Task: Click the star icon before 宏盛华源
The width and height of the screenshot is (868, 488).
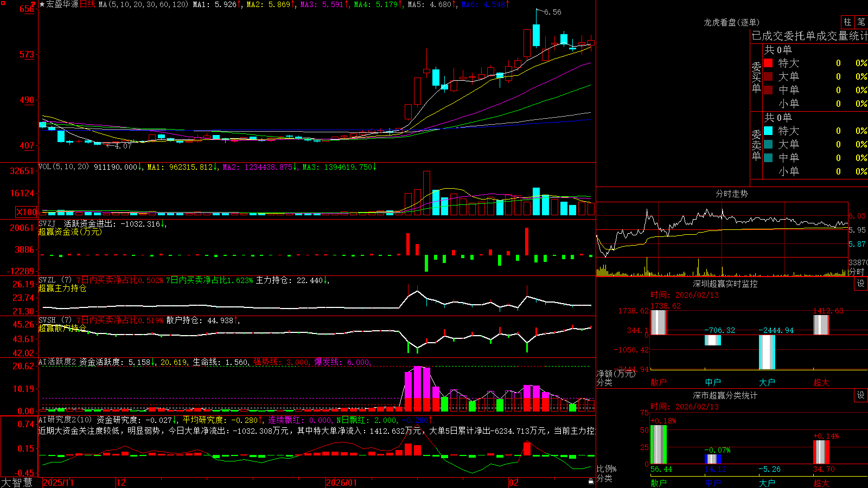Action: [42, 4]
